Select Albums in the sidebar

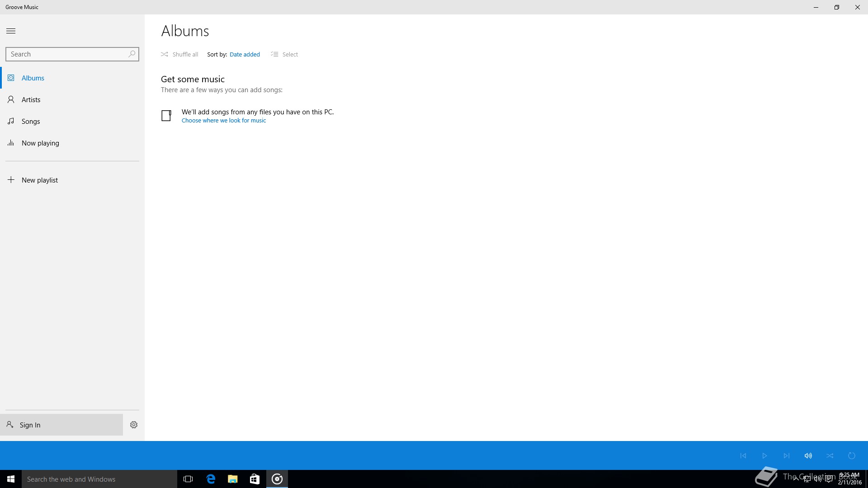(x=72, y=78)
